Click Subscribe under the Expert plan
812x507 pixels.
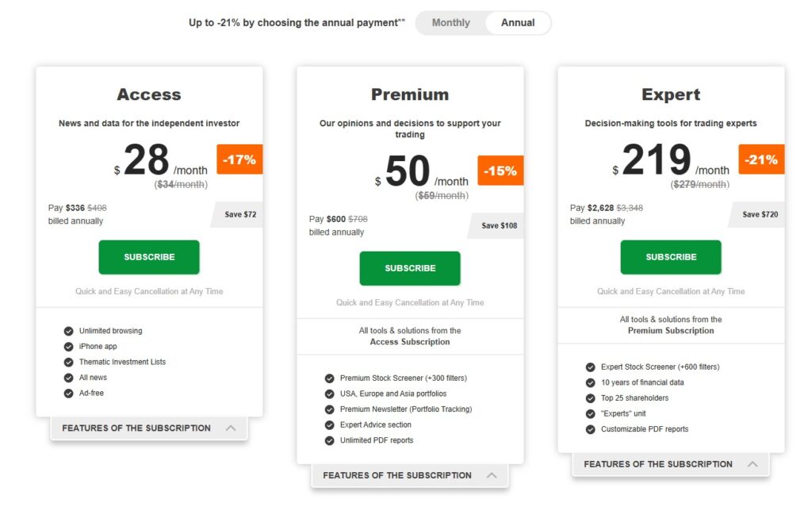[670, 257]
